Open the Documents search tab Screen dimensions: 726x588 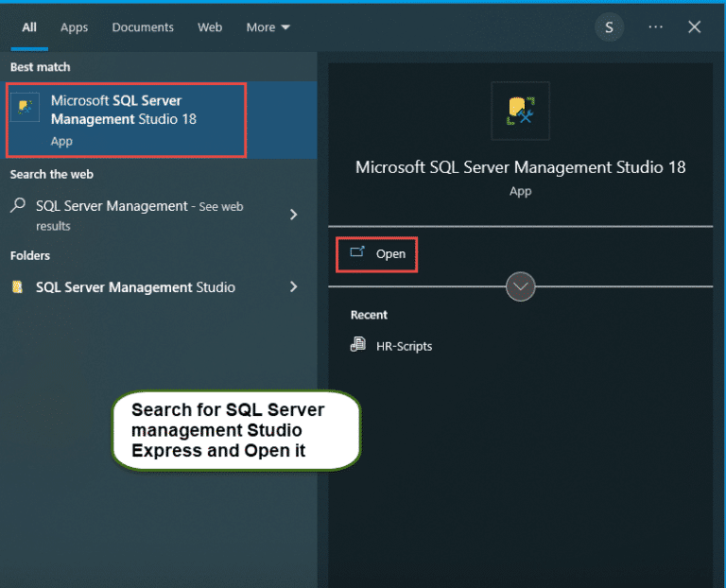coord(143,27)
